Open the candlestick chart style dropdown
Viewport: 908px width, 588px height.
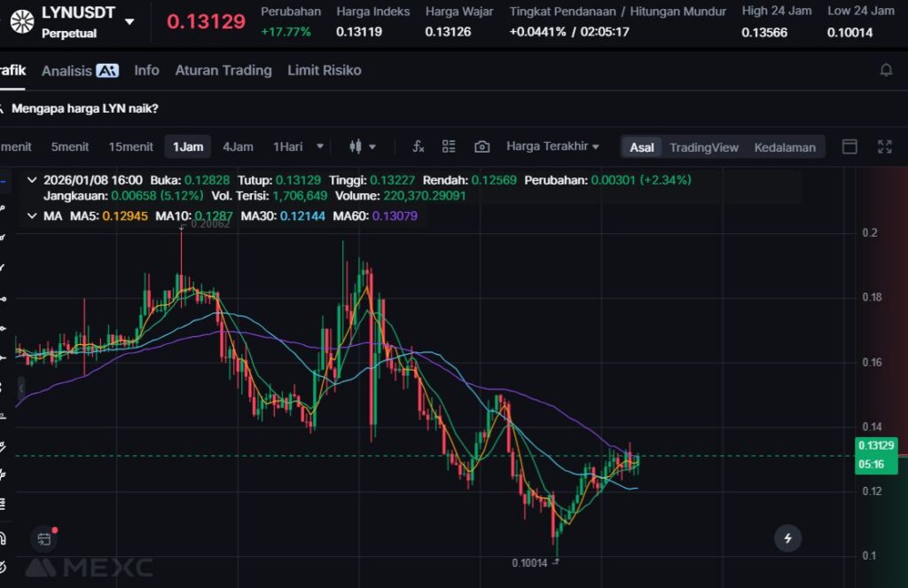point(363,146)
